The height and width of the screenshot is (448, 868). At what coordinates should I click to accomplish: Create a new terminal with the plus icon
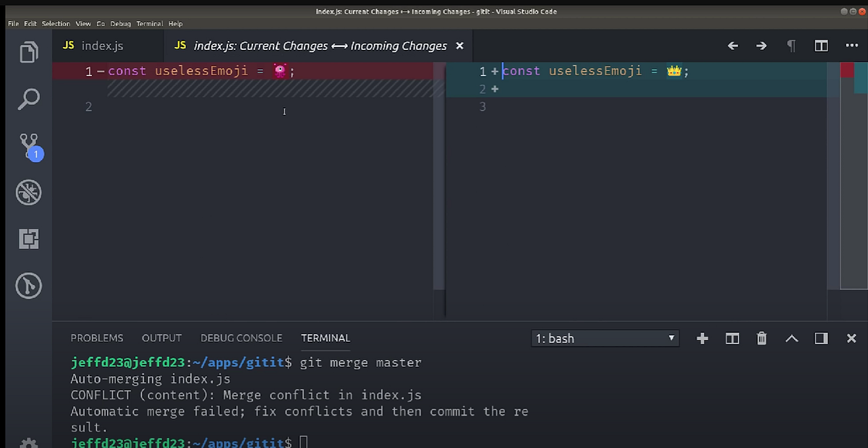[702, 338]
